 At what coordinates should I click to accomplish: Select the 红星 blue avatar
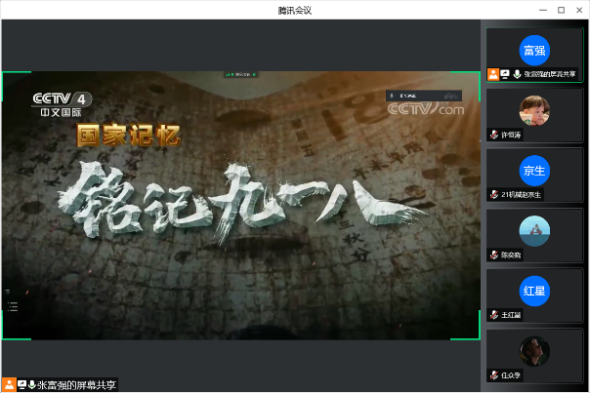(x=534, y=291)
